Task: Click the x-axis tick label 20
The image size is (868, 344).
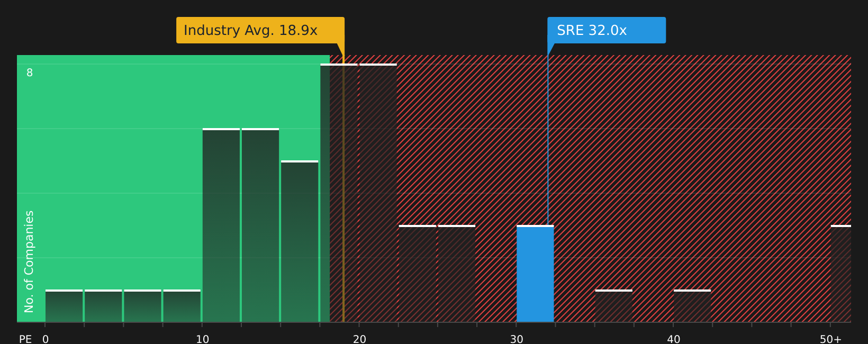Action: click(359, 339)
